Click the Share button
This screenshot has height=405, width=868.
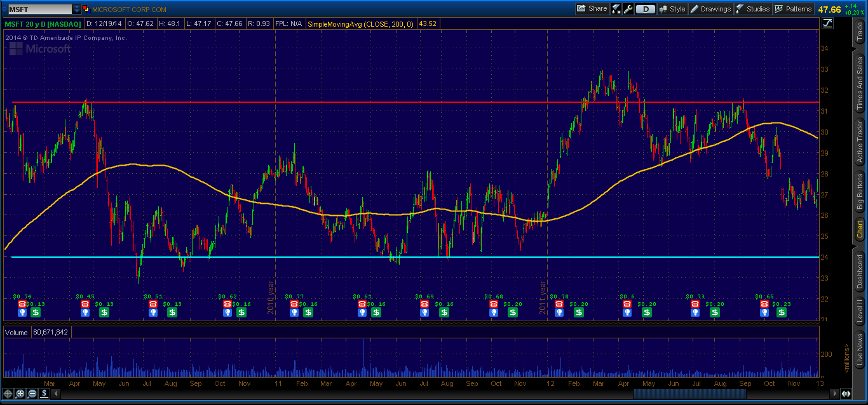[592, 9]
